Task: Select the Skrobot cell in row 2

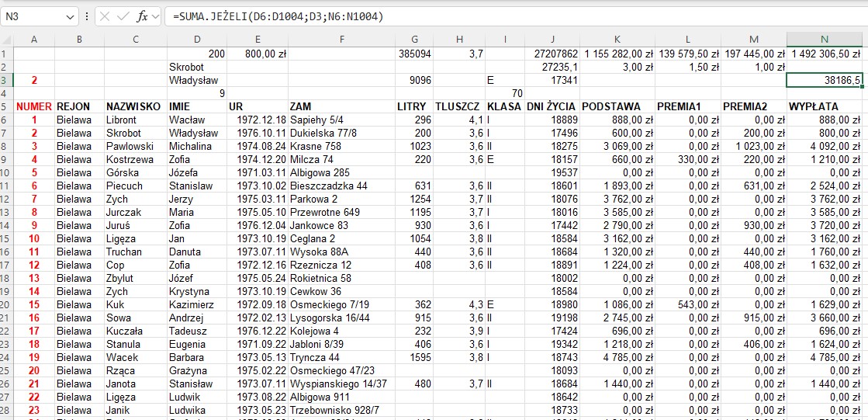Action: pos(195,67)
